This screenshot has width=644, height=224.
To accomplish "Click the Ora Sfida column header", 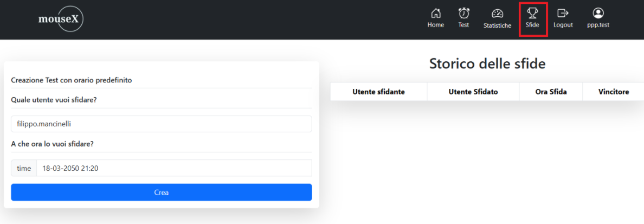I will [551, 92].
